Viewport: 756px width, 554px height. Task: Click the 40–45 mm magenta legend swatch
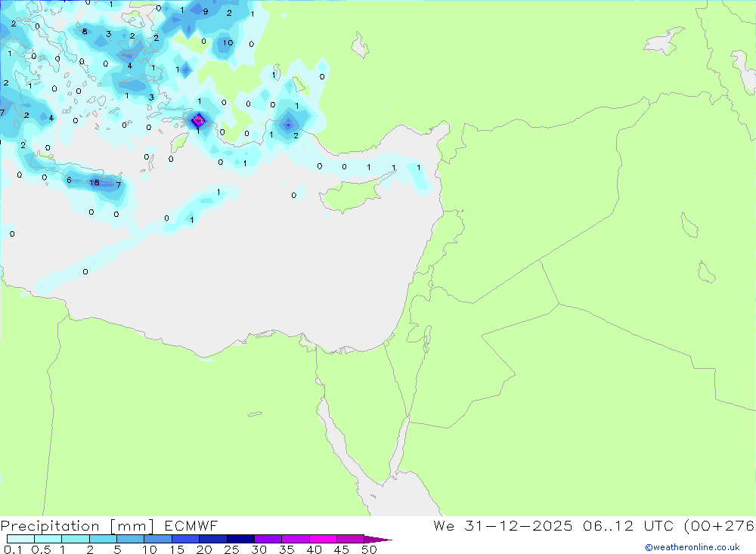tap(323, 539)
